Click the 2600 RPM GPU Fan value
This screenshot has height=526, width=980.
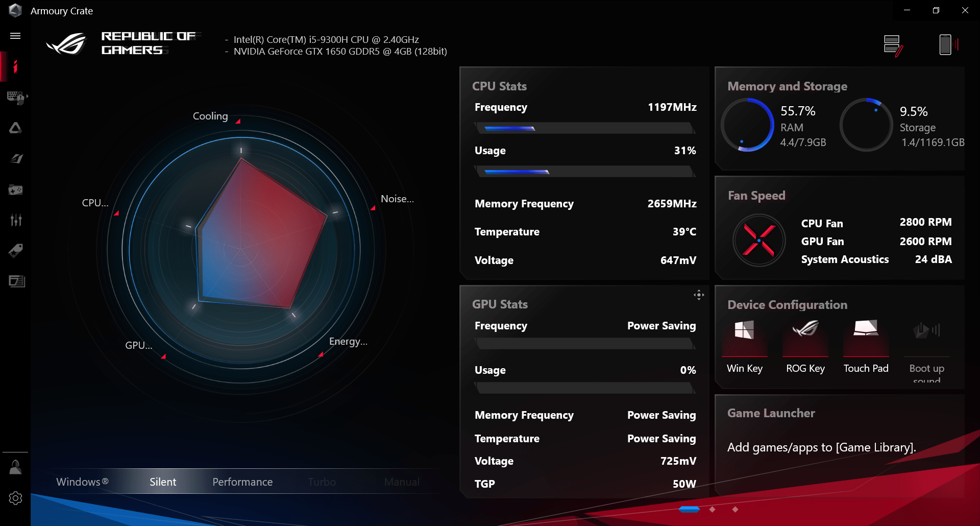pos(925,242)
